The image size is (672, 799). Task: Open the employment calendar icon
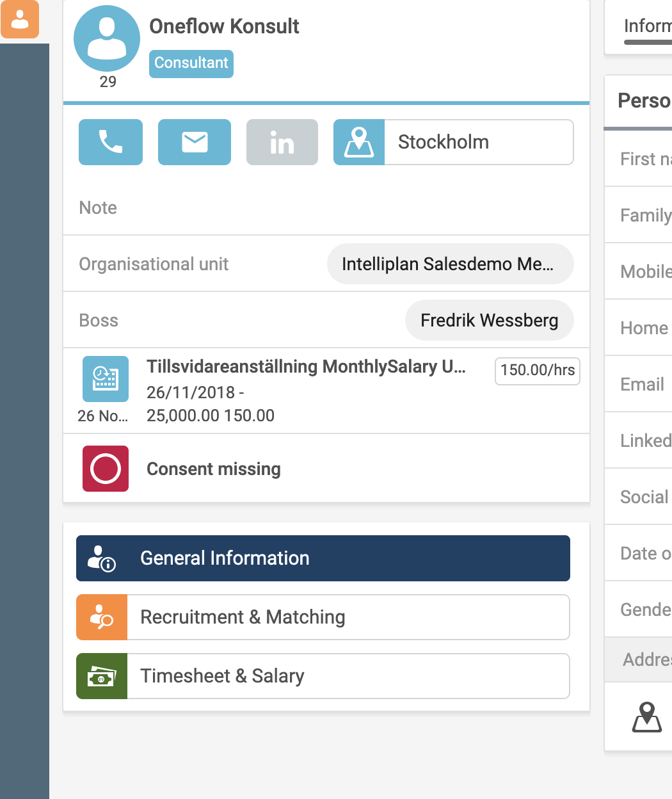(x=106, y=379)
